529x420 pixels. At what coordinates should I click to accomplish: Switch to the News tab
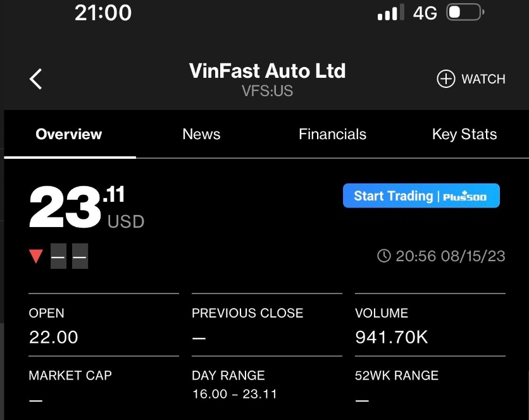click(x=201, y=133)
